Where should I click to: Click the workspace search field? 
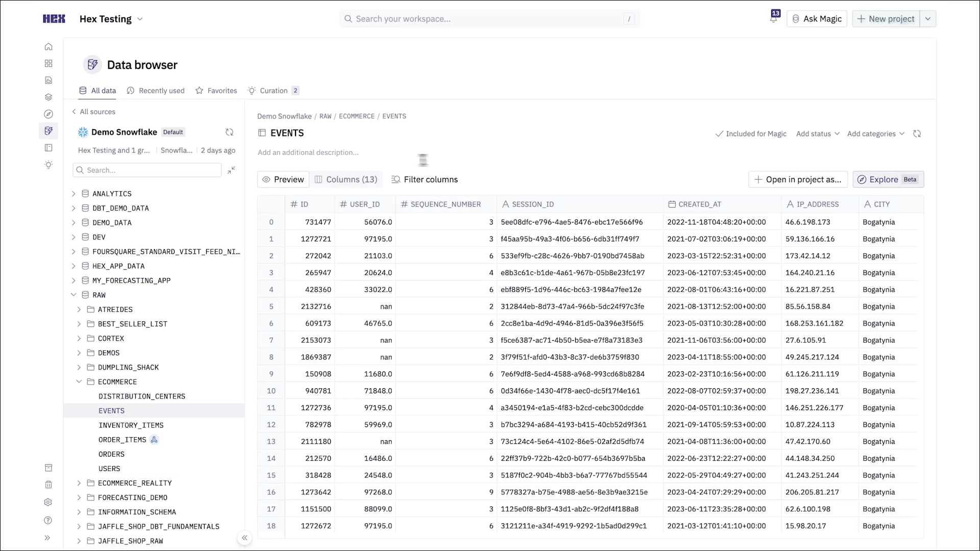pos(489,19)
